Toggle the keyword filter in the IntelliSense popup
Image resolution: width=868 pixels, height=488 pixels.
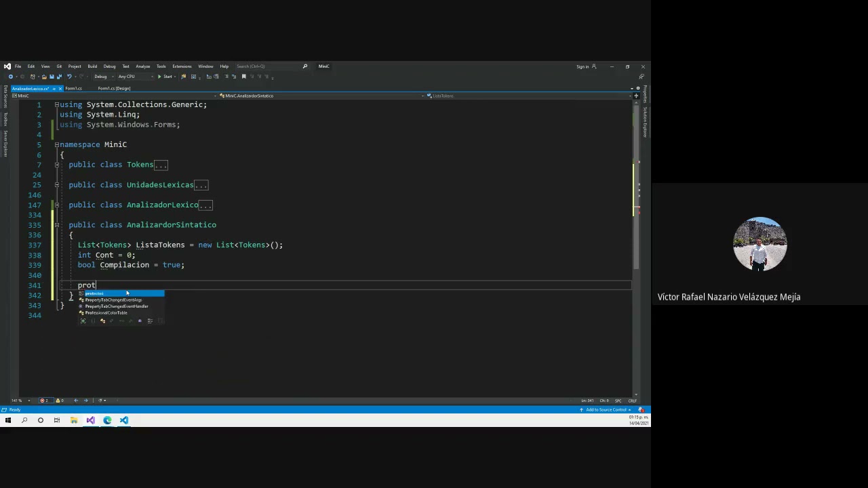(x=150, y=321)
